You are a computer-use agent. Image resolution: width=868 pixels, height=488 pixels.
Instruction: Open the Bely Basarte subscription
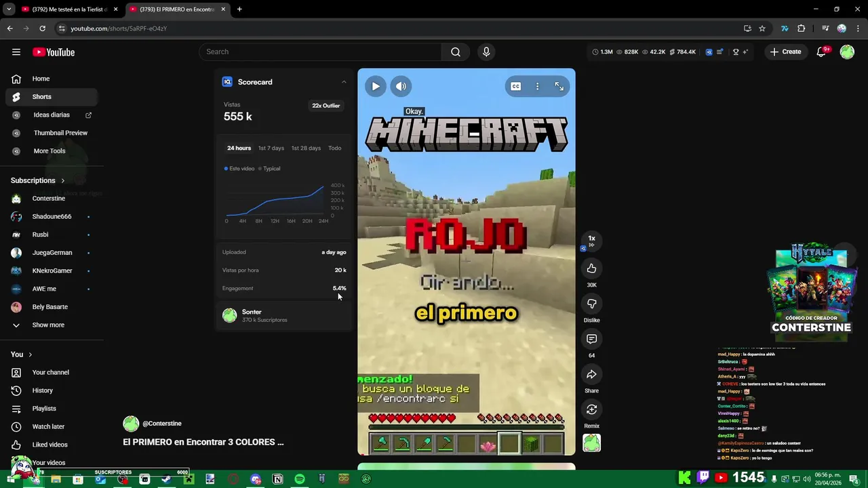click(x=52, y=307)
